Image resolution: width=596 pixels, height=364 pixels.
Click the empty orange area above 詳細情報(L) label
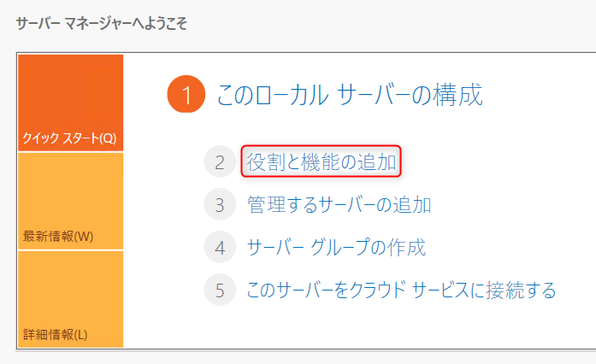point(70,286)
